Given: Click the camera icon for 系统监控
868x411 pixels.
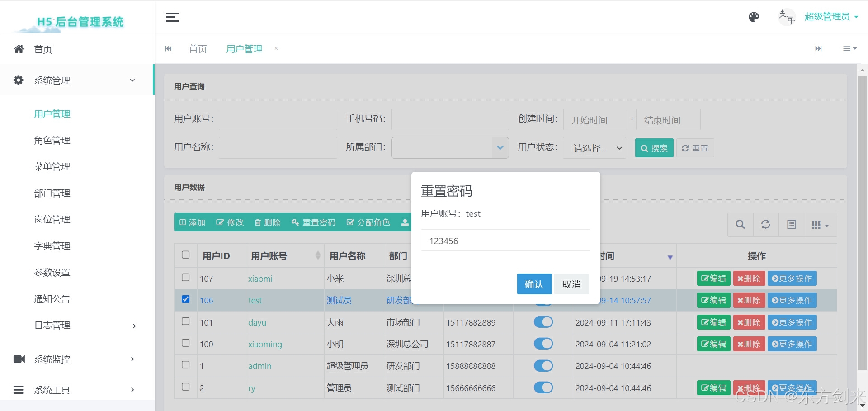Looking at the screenshot, I should [x=19, y=359].
